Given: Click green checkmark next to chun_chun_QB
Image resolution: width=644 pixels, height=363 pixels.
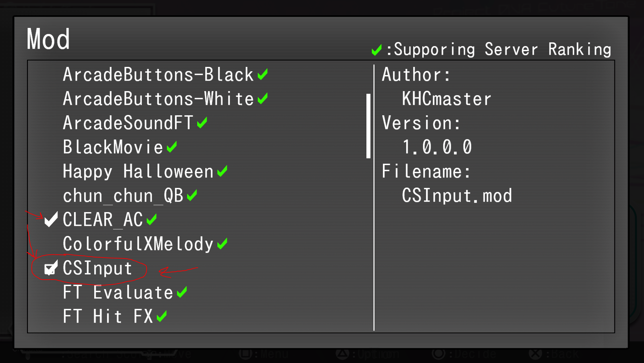Looking at the screenshot, I should pos(192,195).
